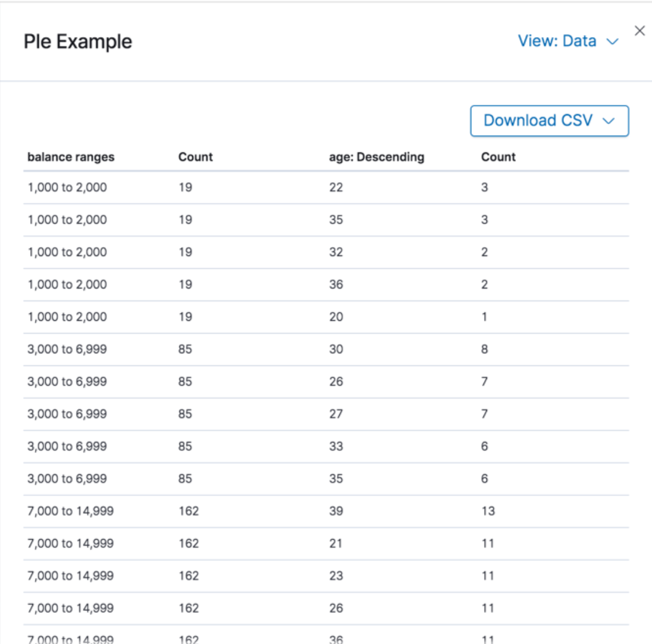This screenshot has width=652, height=644.
Task: Click the age 20 cell
Action: 336,317
